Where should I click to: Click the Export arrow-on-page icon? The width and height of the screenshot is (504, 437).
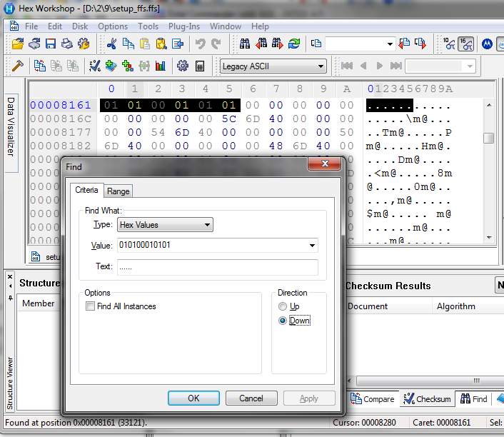[178, 44]
